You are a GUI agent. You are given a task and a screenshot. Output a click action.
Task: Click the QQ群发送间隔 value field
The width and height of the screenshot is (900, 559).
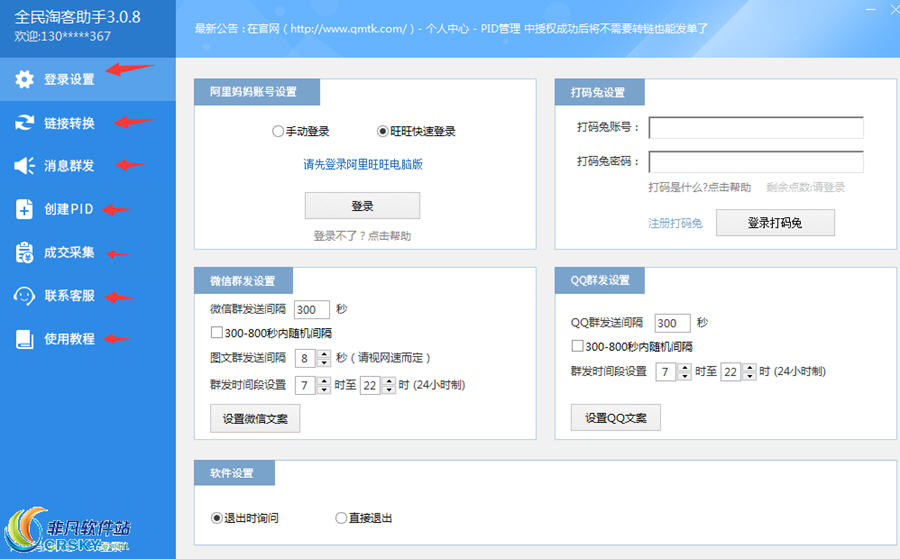(x=672, y=323)
